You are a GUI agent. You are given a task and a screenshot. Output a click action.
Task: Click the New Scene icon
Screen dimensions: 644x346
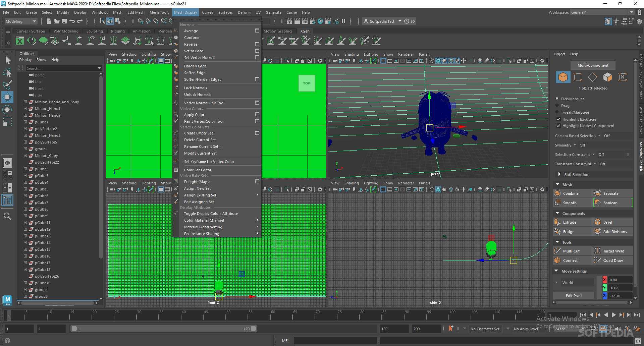point(49,21)
